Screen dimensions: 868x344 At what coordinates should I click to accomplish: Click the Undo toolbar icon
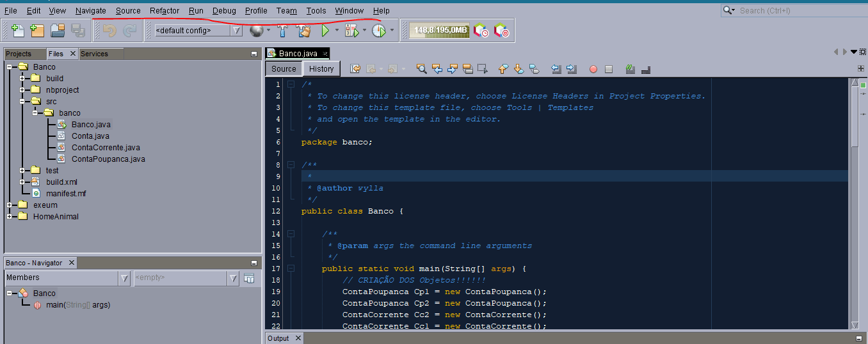click(109, 30)
